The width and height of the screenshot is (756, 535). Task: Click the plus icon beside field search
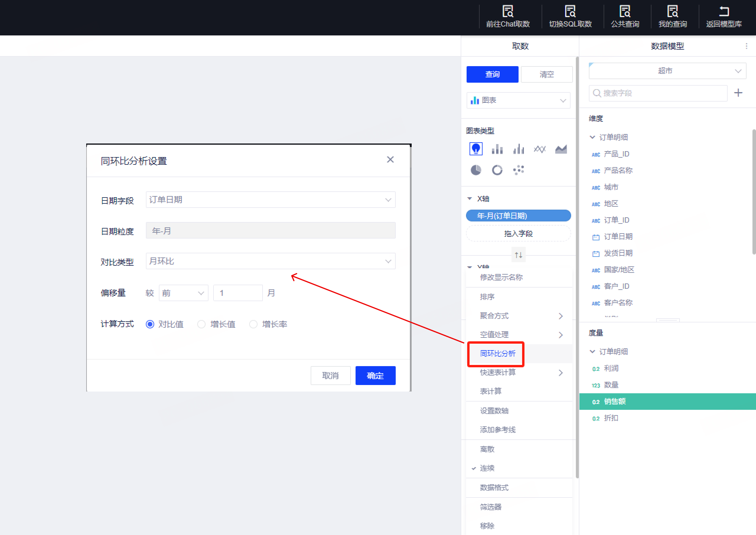coord(738,93)
